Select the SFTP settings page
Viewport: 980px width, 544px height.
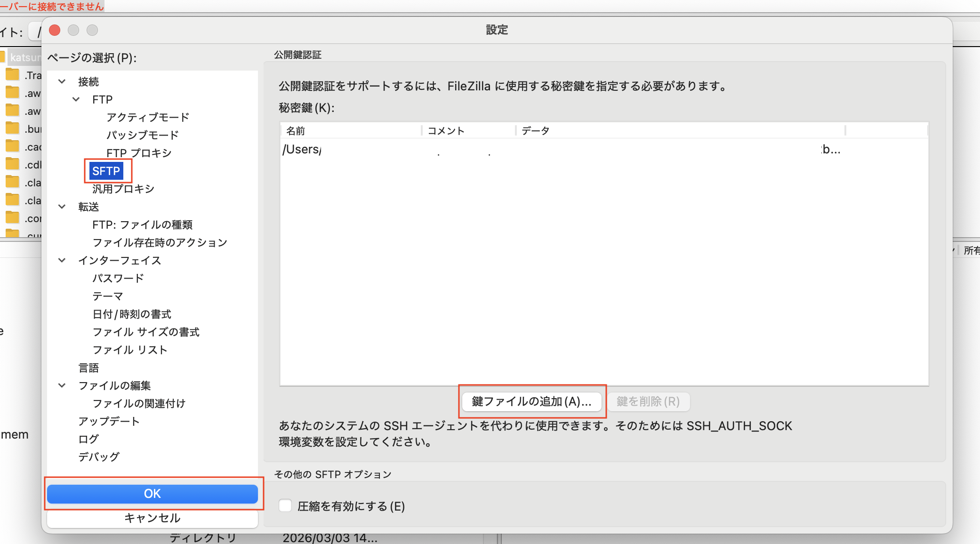pos(107,171)
